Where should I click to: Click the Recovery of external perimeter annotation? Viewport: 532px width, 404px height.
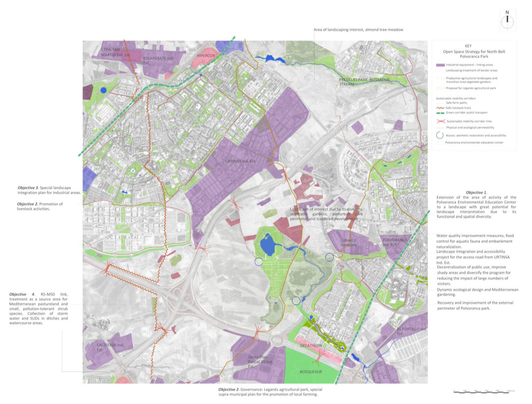point(475,305)
